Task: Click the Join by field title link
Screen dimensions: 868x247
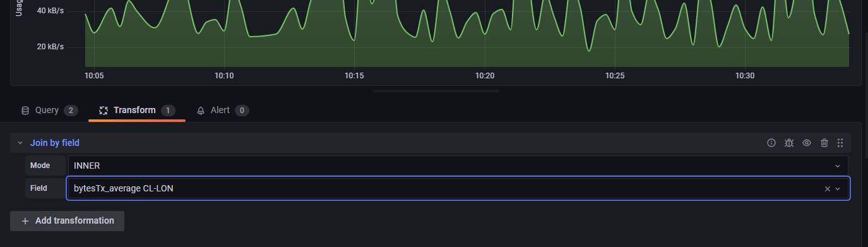Action: [55, 143]
